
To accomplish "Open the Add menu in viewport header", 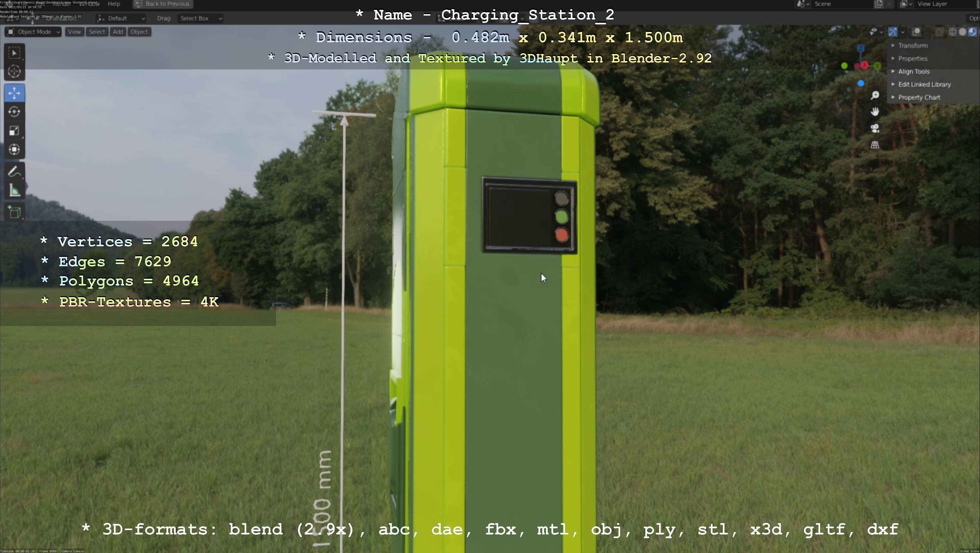I will (x=118, y=32).
